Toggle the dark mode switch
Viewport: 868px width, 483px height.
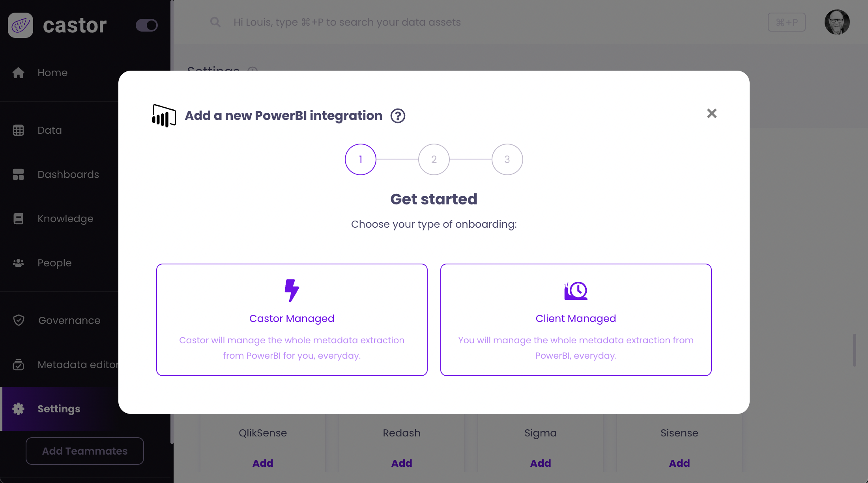147,25
